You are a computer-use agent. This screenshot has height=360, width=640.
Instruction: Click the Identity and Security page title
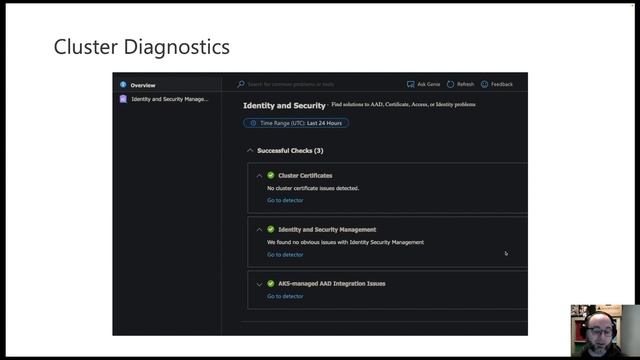284,105
